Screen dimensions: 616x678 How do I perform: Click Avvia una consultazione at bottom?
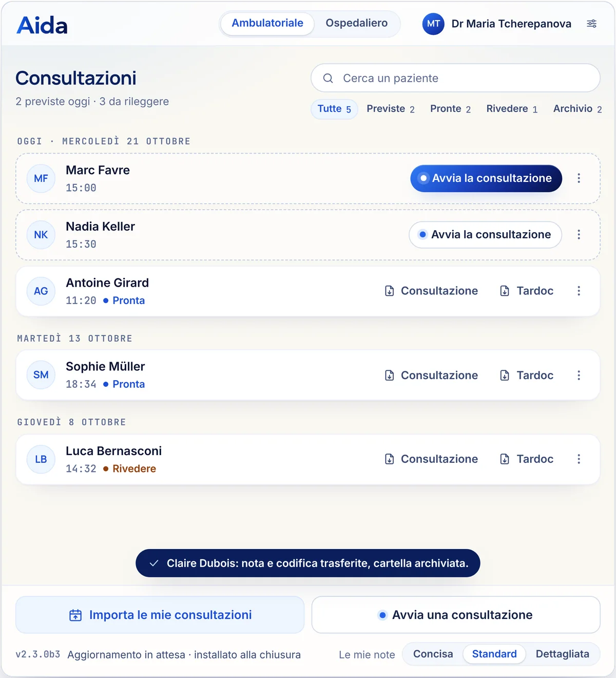click(x=456, y=615)
